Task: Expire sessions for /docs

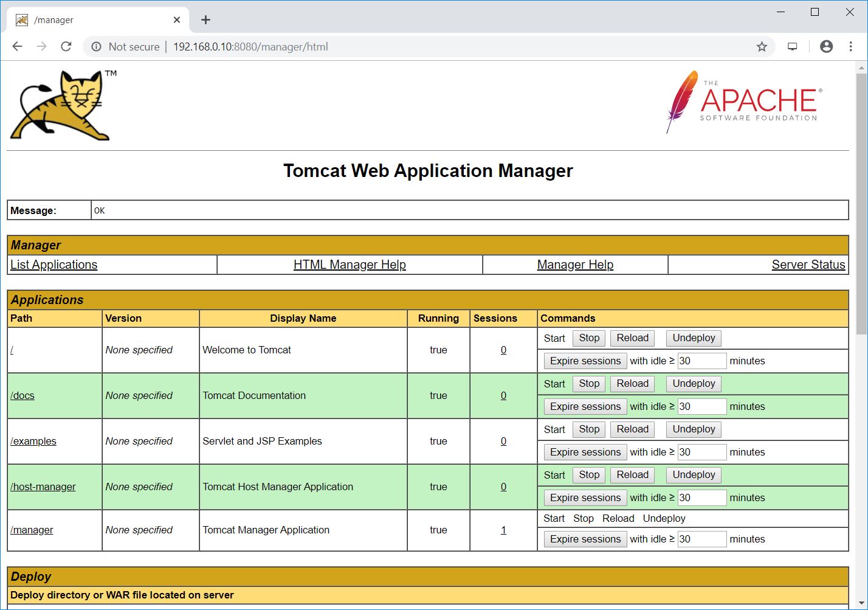Action: [585, 406]
